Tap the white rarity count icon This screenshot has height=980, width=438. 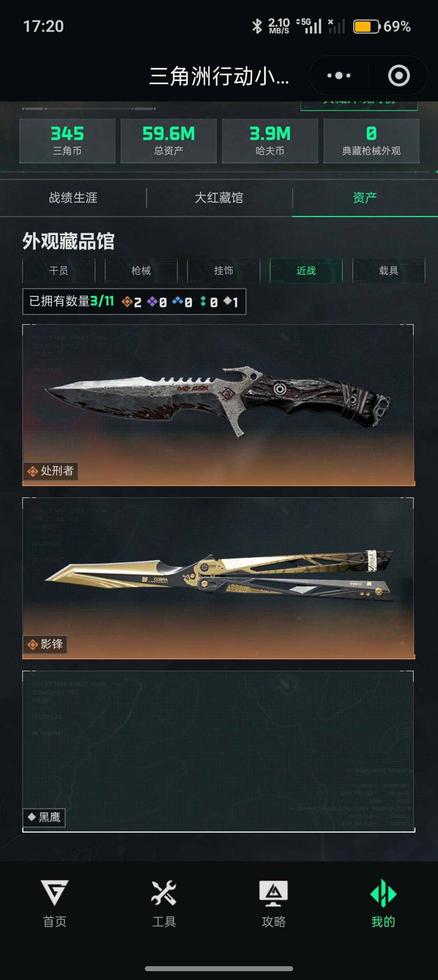pos(228,301)
